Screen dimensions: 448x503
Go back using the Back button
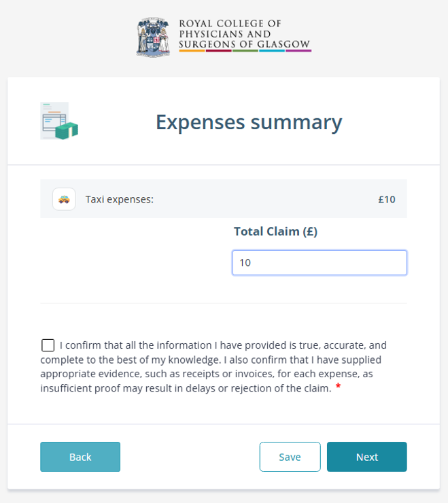[80, 457]
